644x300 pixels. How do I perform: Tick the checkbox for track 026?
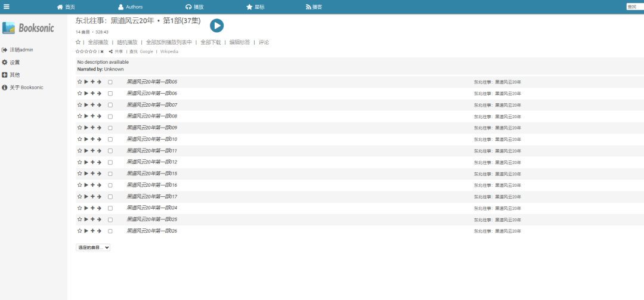coord(110,231)
